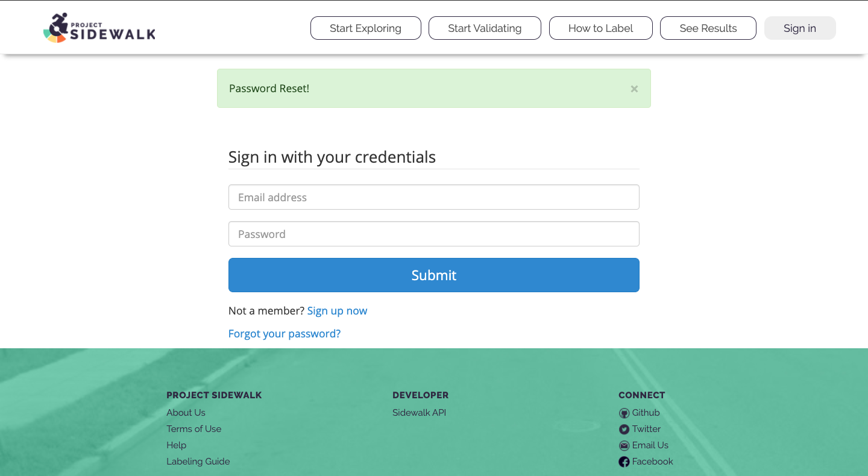Screen dimensions: 868x476
Task: View the Labeling Guide
Action: coord(198,461)
